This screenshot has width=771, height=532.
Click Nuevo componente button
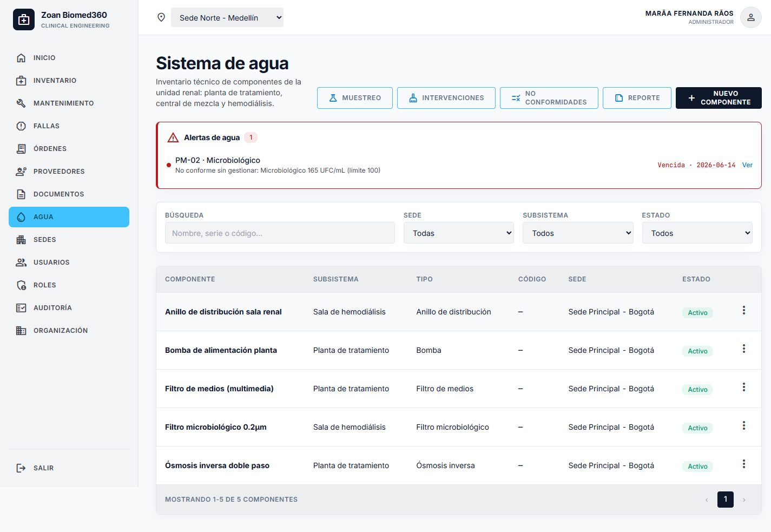(719, 98)
